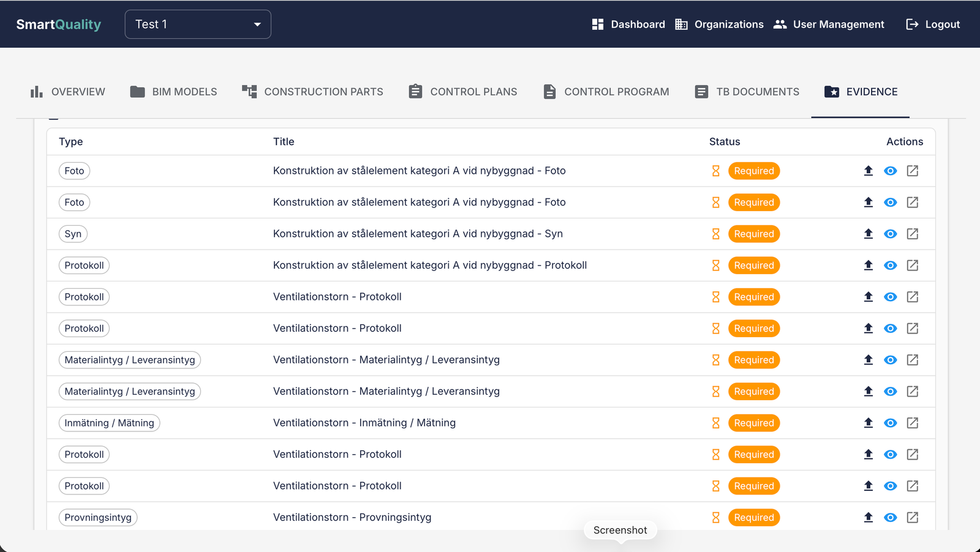980x552 pixels.
Task: Select title 'Ventilationstorn - Inmätning / Mätning'
Action: tap(364, 423)
